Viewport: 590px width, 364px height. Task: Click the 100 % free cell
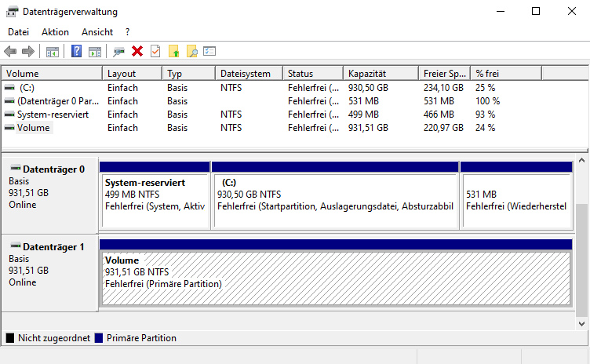click(x=488, y=101)
